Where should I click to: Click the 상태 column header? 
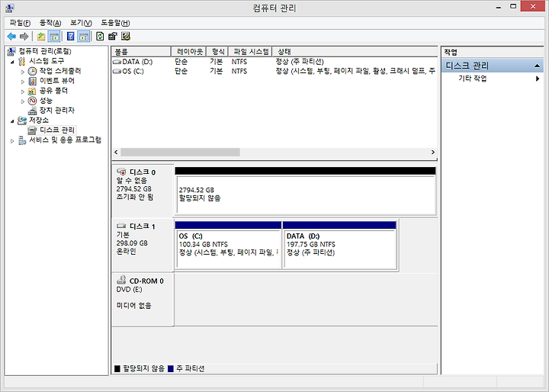point(355,52)
